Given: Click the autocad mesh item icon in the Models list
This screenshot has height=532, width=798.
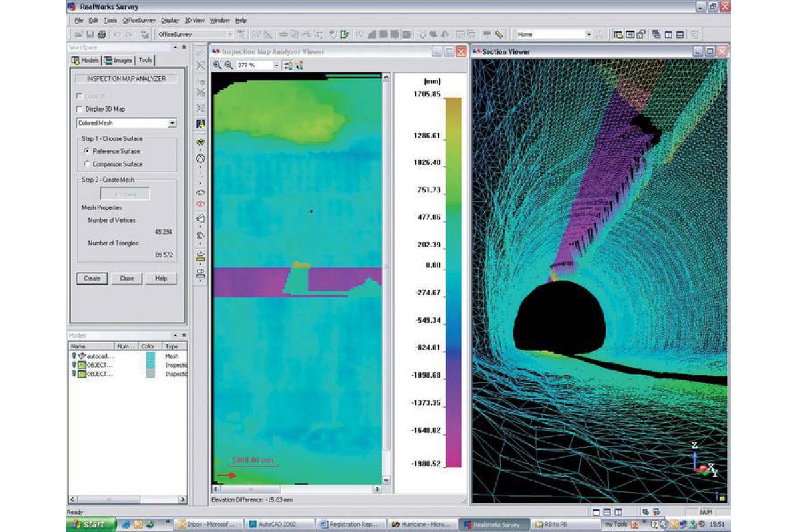Looking at the screenshot, I should click(82, 356).
